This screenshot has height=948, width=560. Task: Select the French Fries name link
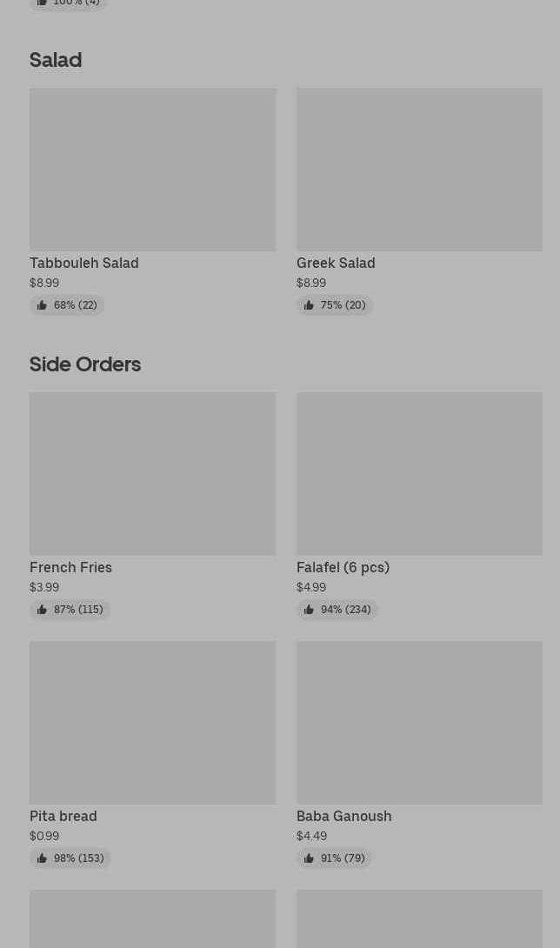pyautogui.click(x=70, y=567)
